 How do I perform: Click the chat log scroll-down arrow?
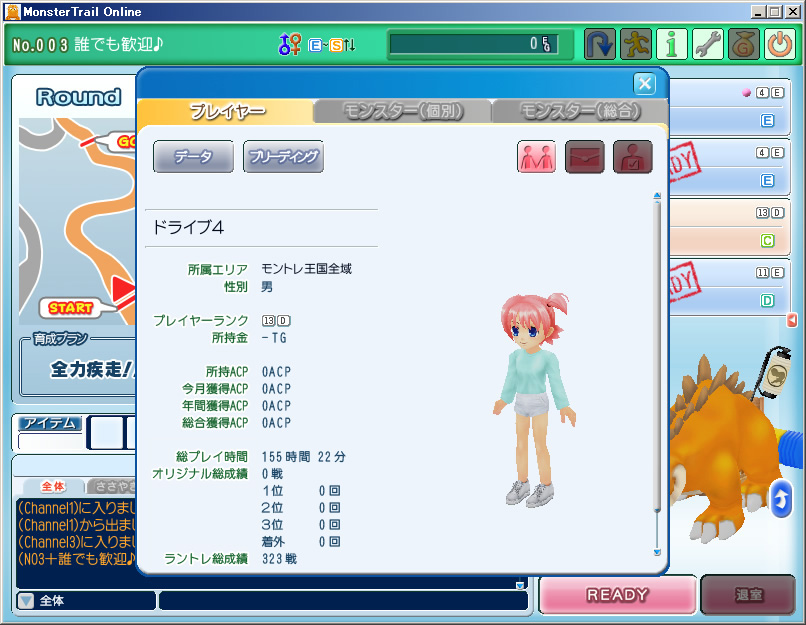520,585
